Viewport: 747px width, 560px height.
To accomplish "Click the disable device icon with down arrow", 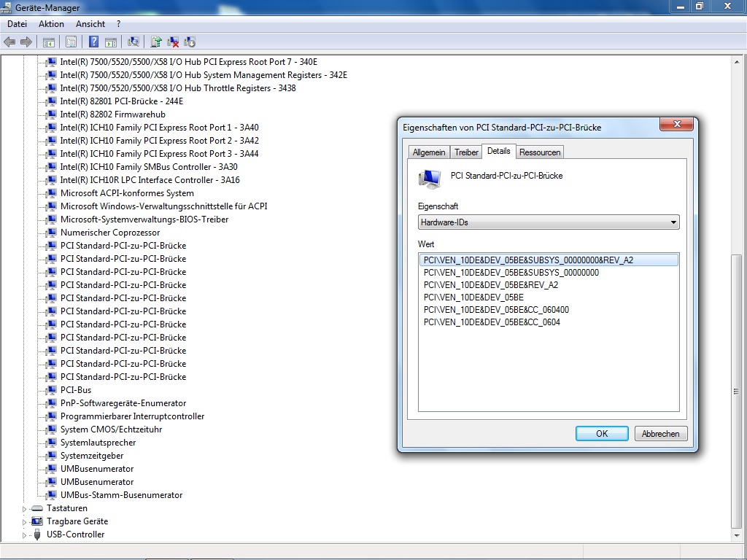I will 190,42.
